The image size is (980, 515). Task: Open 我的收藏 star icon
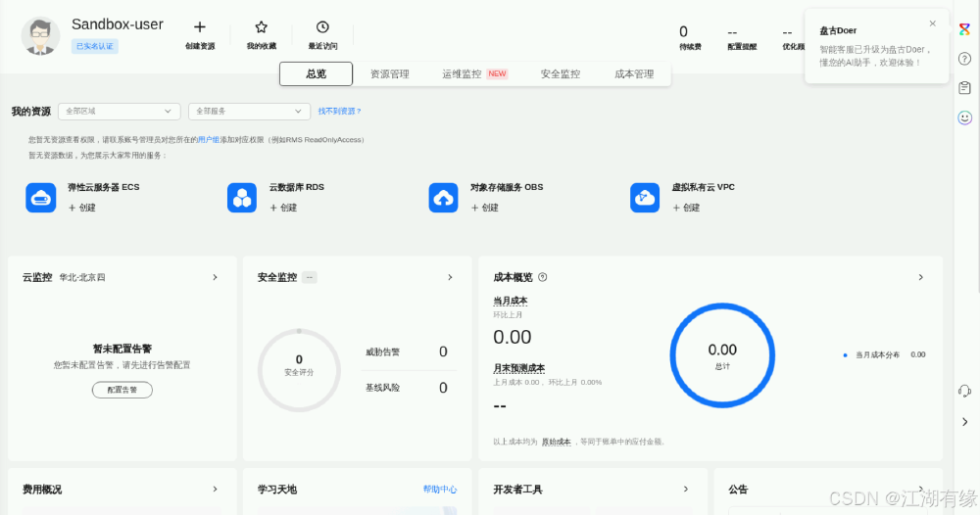coord(262,26)
